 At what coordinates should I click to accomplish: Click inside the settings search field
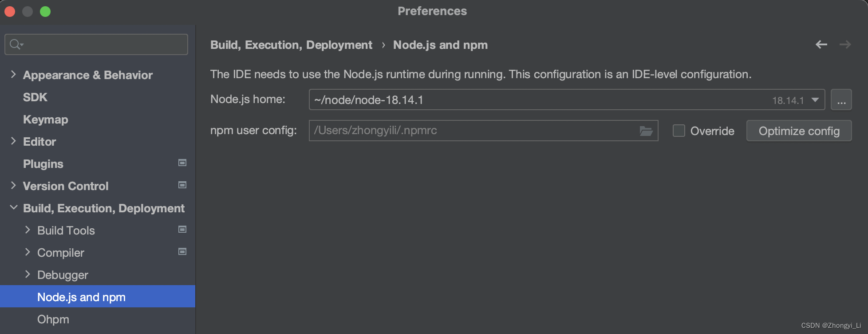(x=96, y=44)
